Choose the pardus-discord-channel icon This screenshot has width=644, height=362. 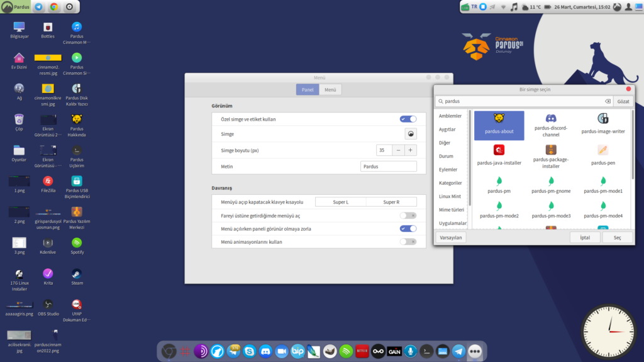click(551, 125)
